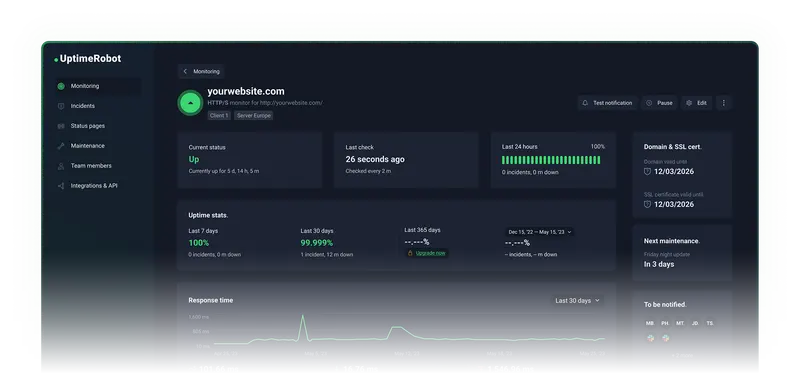Click the Server Europe tag
Viewport: 800px width, 383px height.
254,116
